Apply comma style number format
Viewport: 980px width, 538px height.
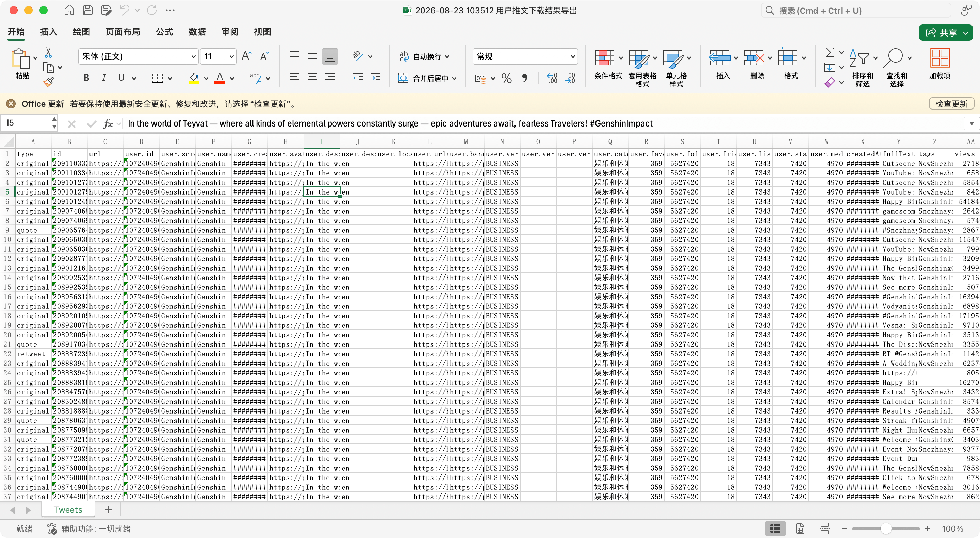tap(525, 78)
